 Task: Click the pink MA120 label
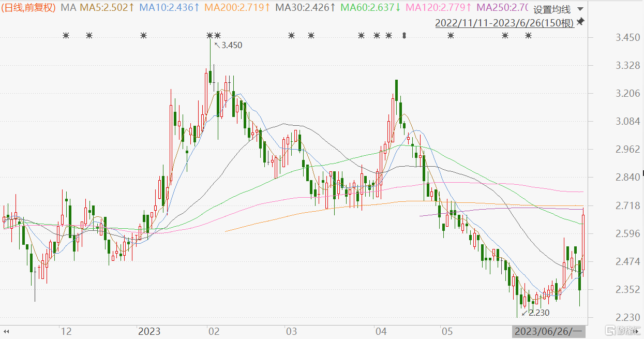coord(439,7)
